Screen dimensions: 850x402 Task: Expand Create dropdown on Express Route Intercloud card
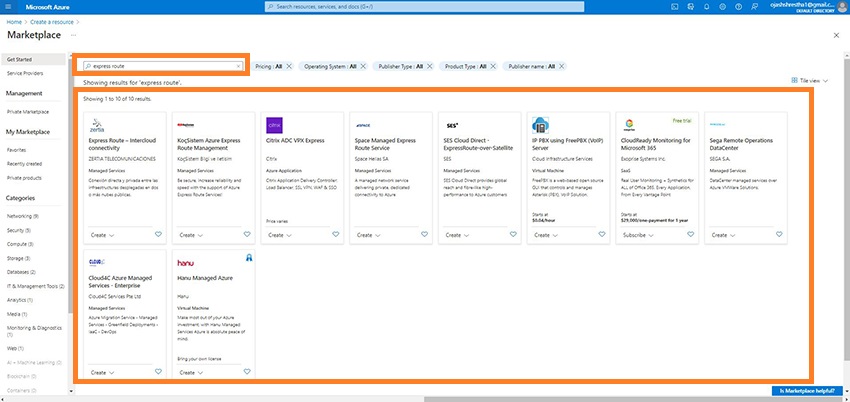click(x=102, y=235)
